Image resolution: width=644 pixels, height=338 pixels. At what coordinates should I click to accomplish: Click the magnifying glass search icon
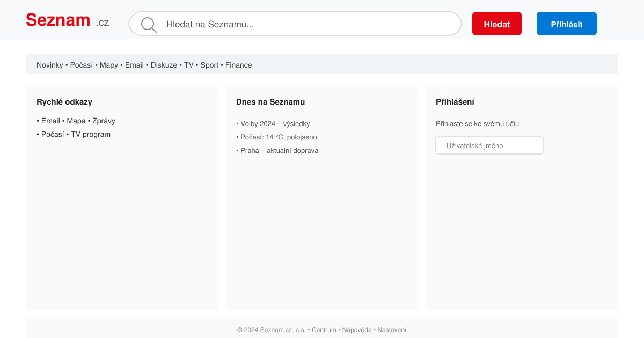click(x=149, y=25)
